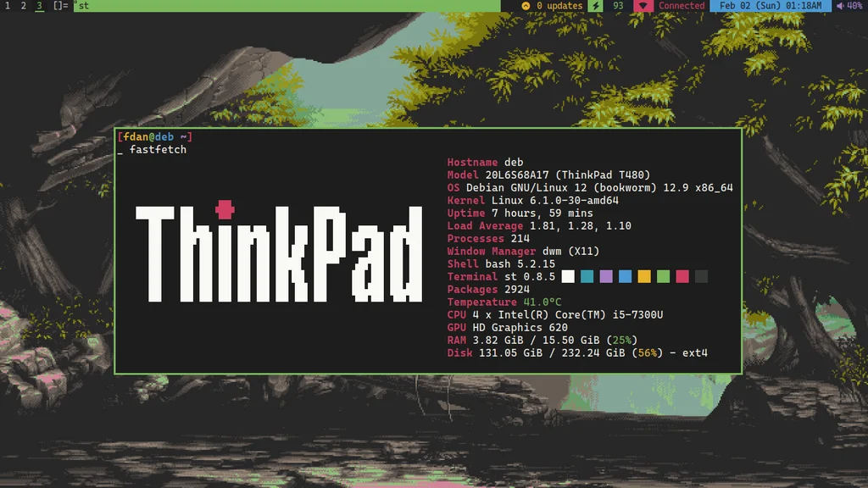
Task: Select the active workspace tag 3
Action: pyautogui.click(x=39, y=6)
